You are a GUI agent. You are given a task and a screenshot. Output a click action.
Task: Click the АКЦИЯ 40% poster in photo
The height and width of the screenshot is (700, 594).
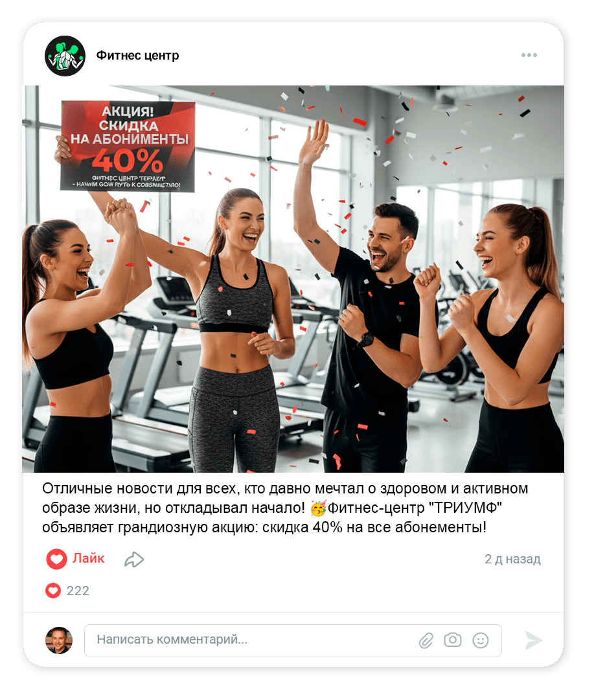coord(128,146)
